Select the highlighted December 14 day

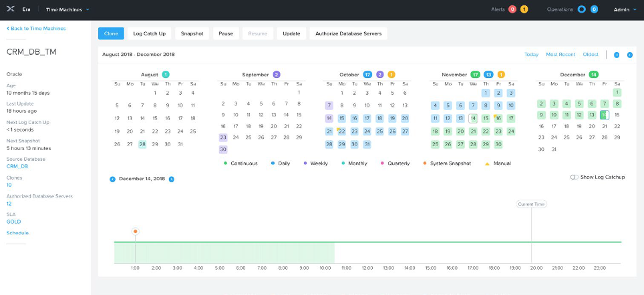604,115
